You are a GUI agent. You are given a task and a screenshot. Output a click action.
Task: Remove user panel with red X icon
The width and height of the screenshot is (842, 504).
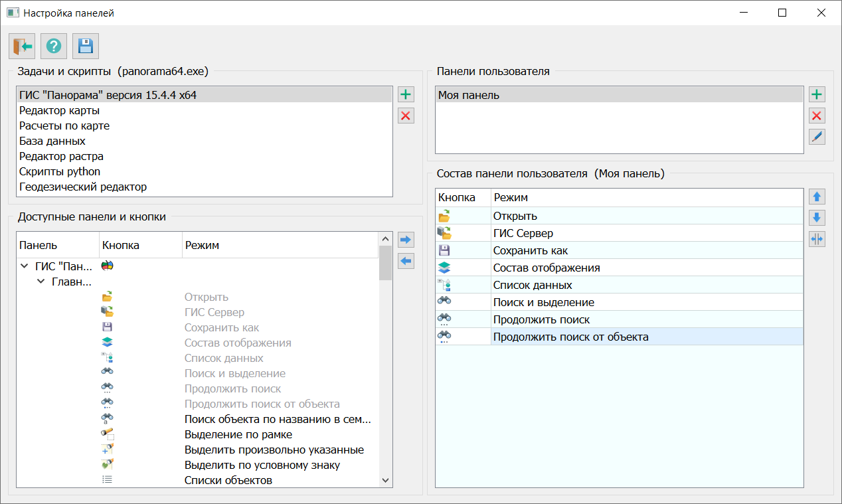(817, 116)
